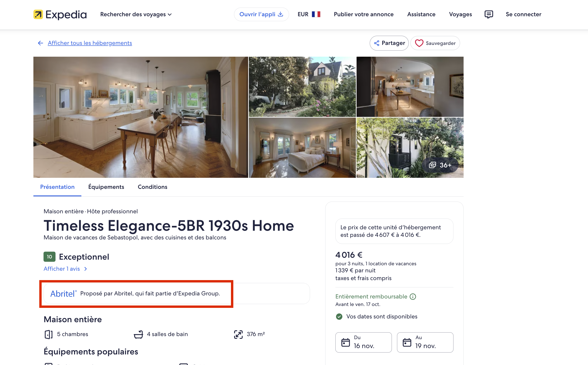Open the bedroom photo thumbnail

(302, 148)
